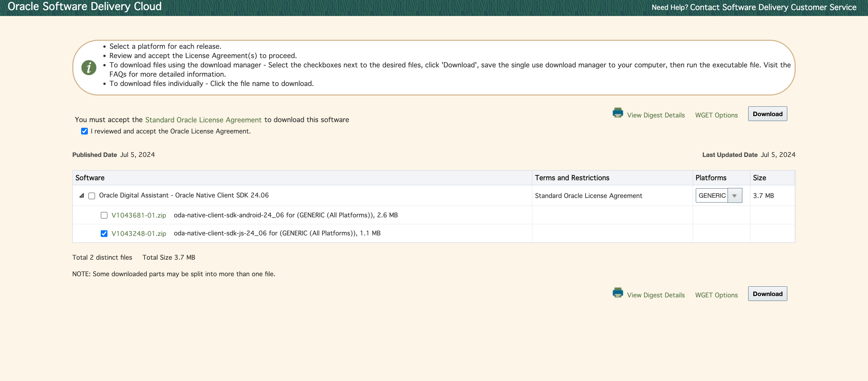Check the Oracle Native Client SDK 24.06 checkbox
Viewport: 868px width, 381px height.
(x=92, y=196)
